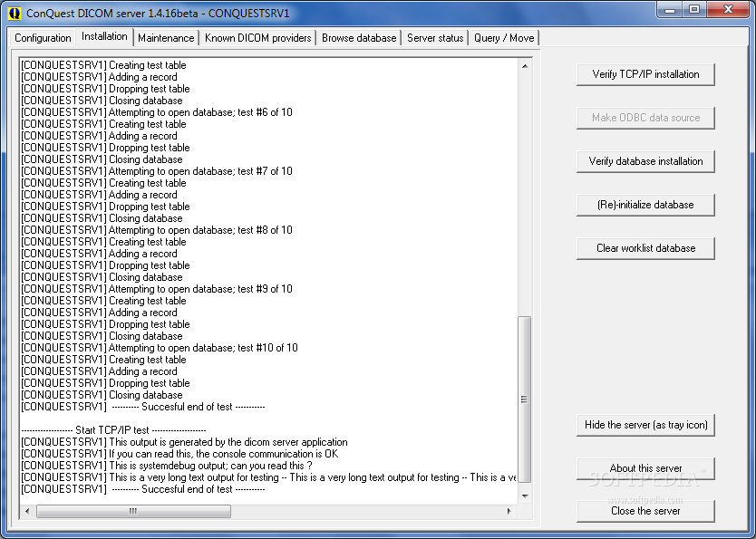The width and height of the screenshot is (756, 539).
Task: Open the Known DICOM providers tab
Action: coord(258,37)
